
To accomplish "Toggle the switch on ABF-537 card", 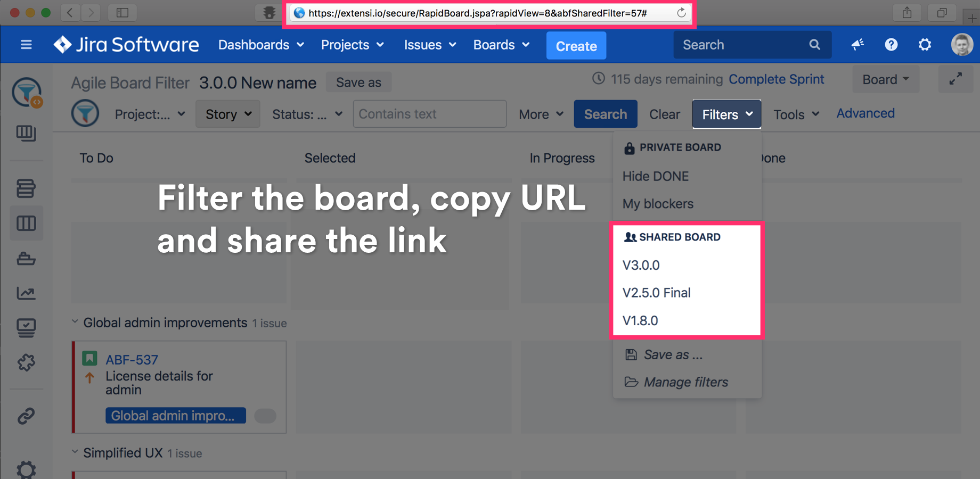I will tap(265, 416).
